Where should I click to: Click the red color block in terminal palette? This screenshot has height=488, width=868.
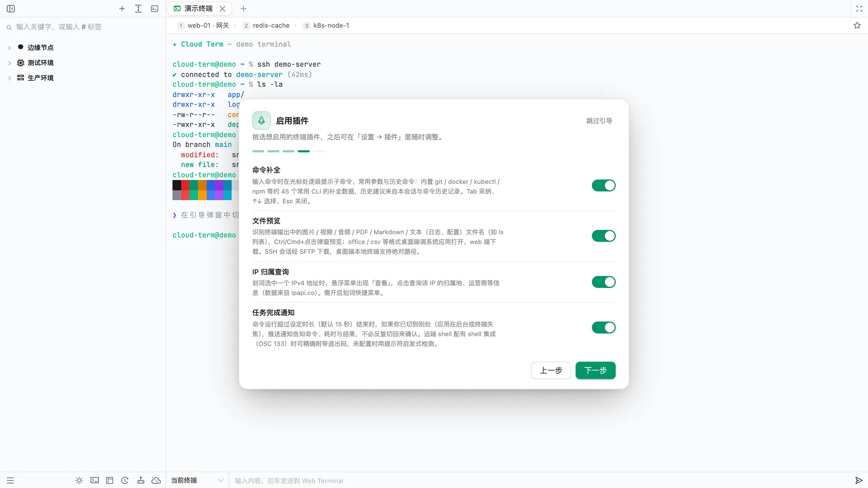click(185, 185)
